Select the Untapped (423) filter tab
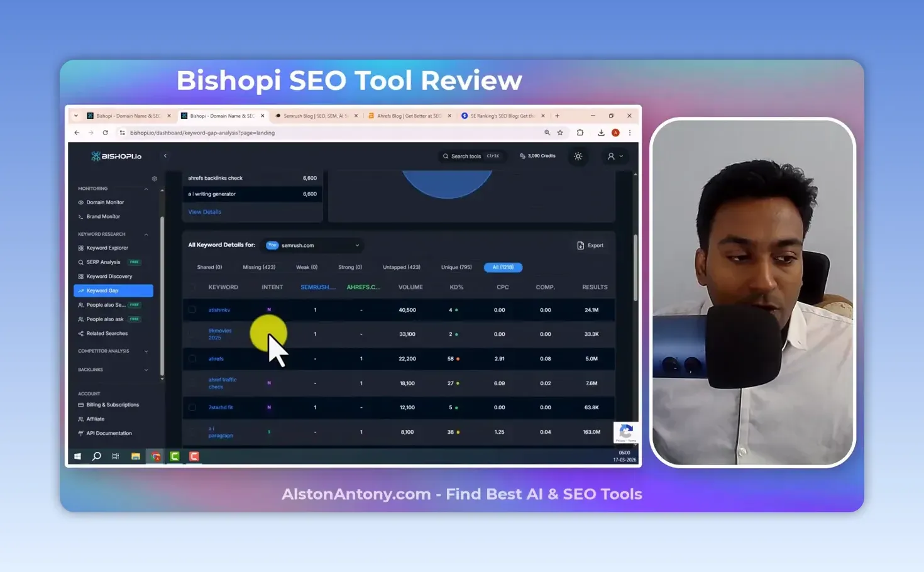 (402, 267)
